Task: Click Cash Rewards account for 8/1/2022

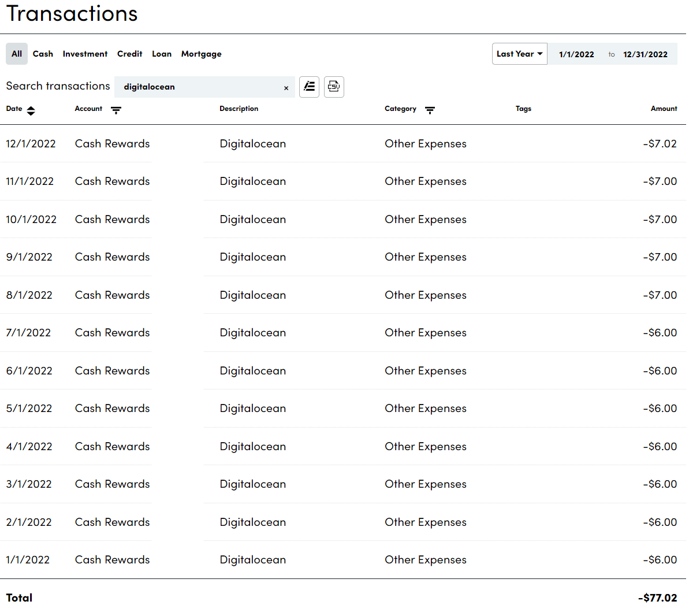Action: coord(112,295)
